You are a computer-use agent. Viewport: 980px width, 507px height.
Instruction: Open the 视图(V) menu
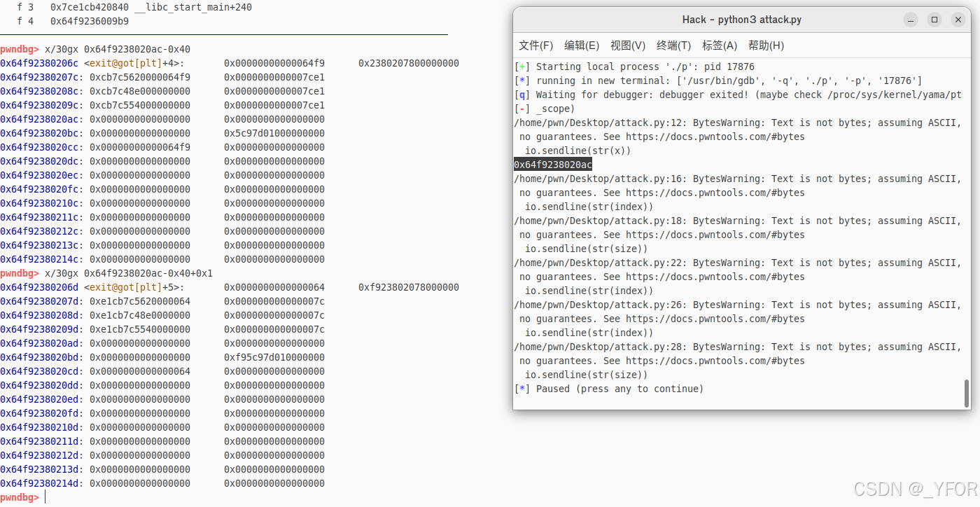(x=628, y=46)
